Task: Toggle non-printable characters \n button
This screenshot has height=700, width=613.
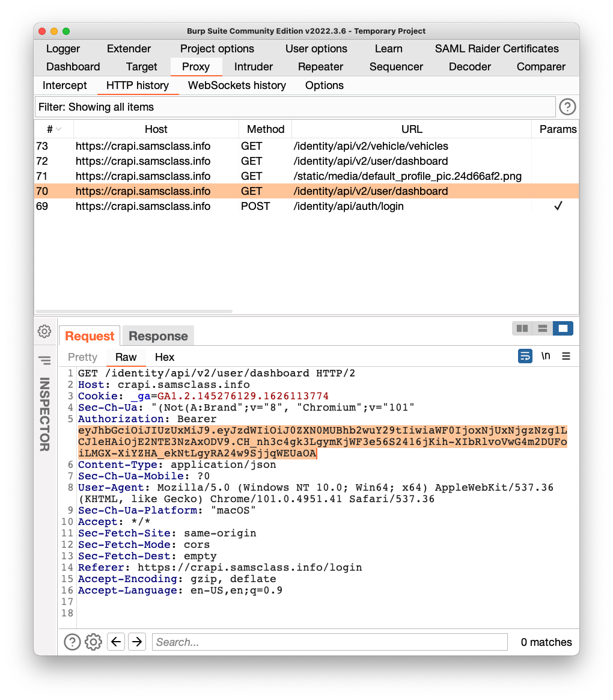Action: coord(546,356)
